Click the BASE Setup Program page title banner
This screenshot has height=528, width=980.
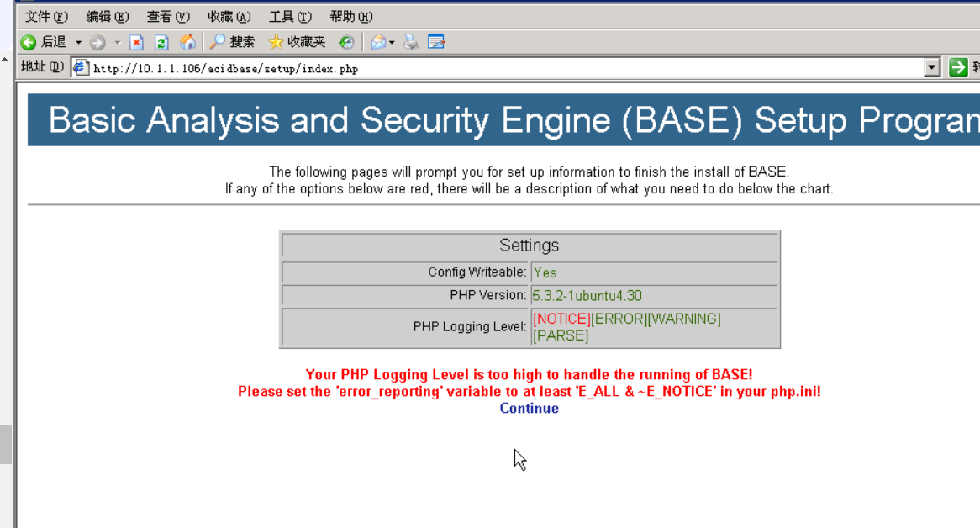point(503,120)
